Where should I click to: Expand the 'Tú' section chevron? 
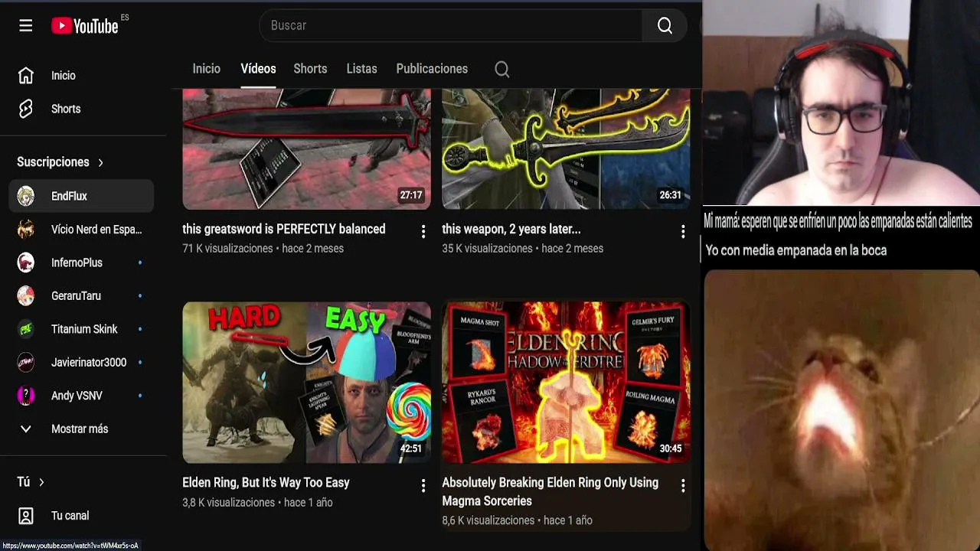[x=41, y=482]
